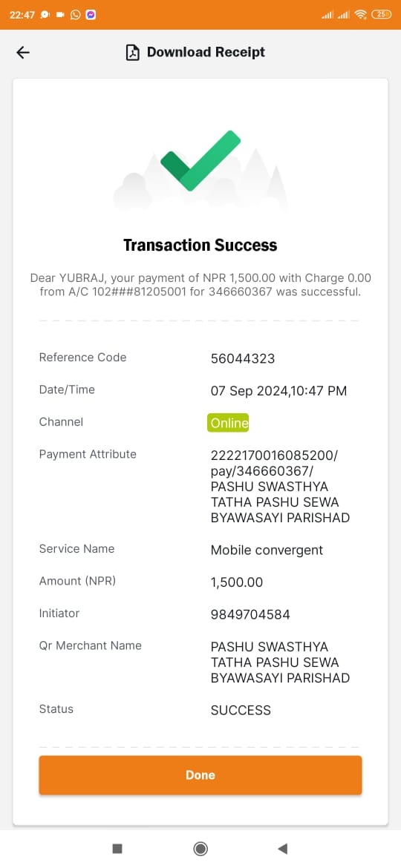
Task: Tap the Wi-Fi icon in status bar
Action: (361, 15)
